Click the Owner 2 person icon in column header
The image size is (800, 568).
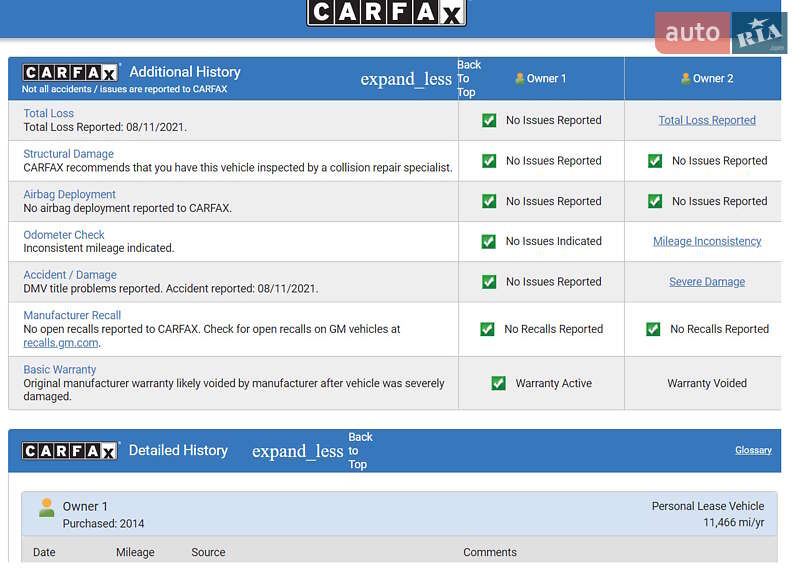click(685, 78)
